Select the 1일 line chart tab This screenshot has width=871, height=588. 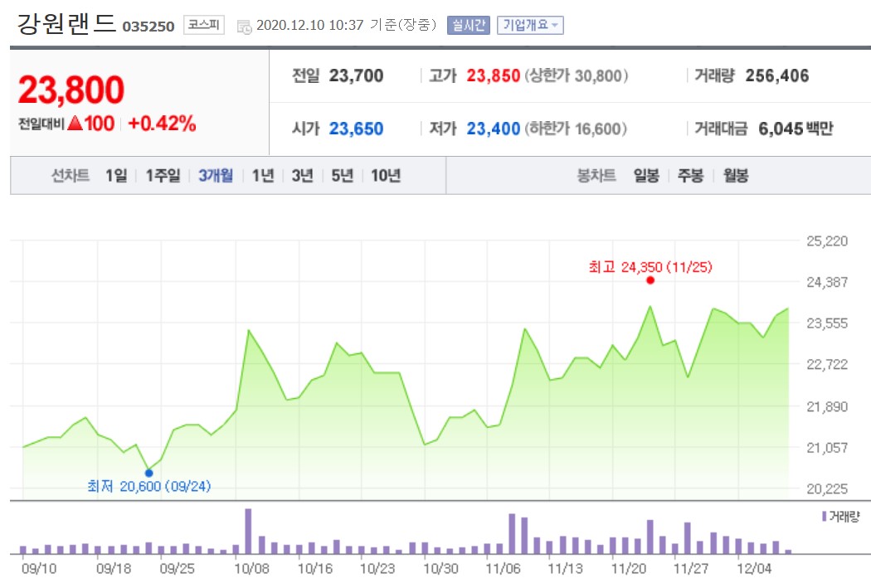116,176
